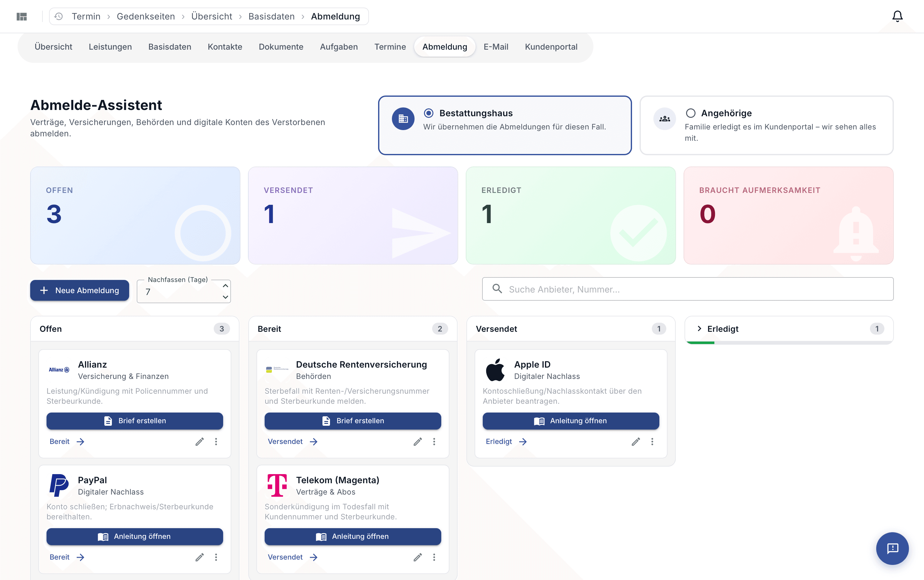Click the Versendet summary card
The width and height of the screenshot is (924, 580).
coord(353,216)
